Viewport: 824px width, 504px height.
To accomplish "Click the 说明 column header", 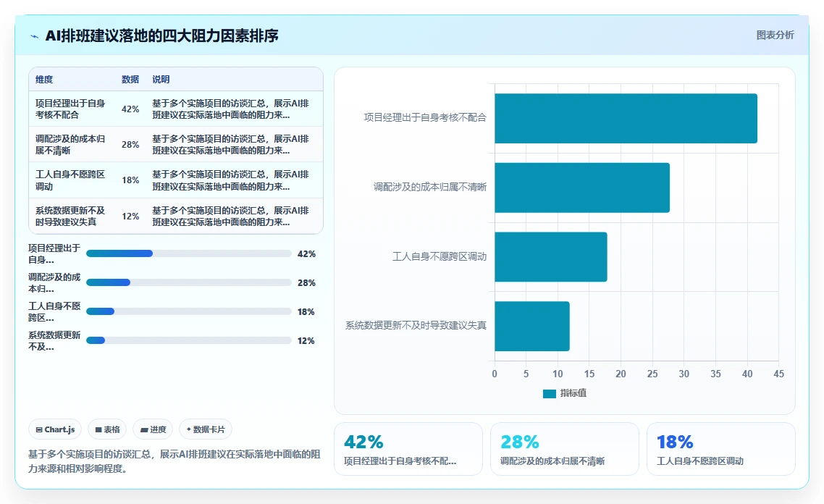I will (161, 80).
